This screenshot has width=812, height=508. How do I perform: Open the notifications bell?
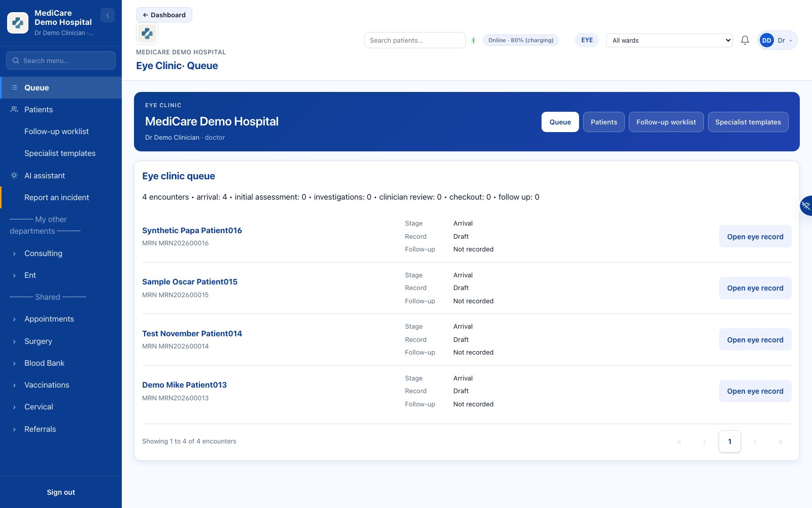(745, 40)
